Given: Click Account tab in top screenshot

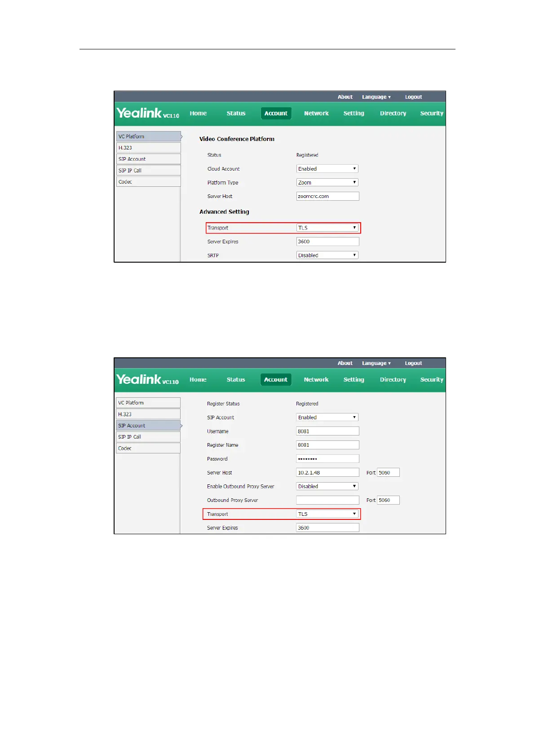Looking at the screenshot, I should 276,113.
